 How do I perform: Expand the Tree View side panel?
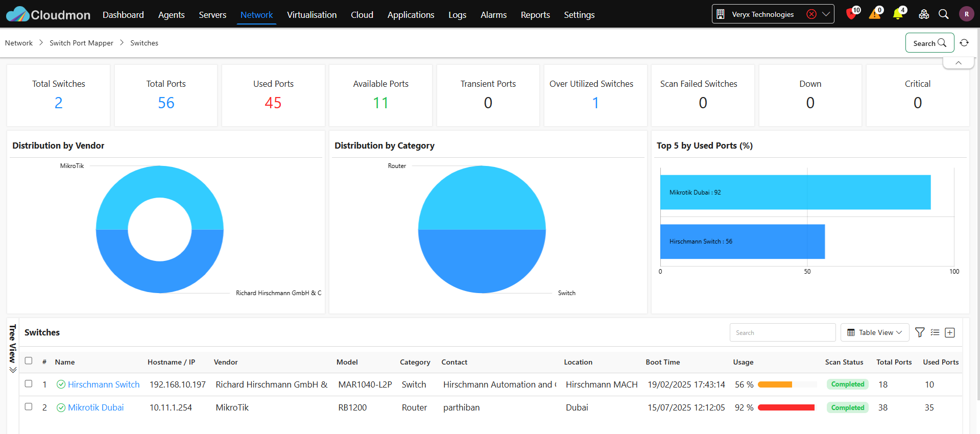click(13, 350)
